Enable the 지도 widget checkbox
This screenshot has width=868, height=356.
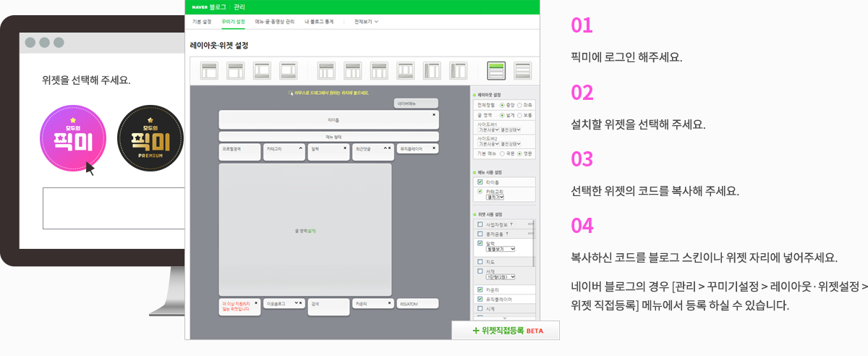point(480,261)
